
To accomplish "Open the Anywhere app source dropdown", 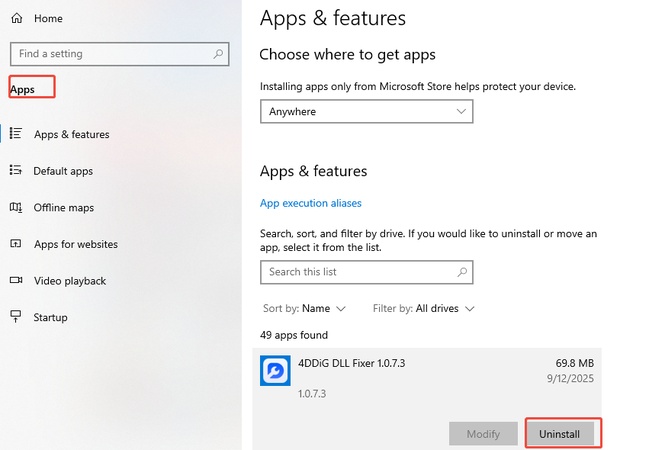I will [x=366, y=112].
